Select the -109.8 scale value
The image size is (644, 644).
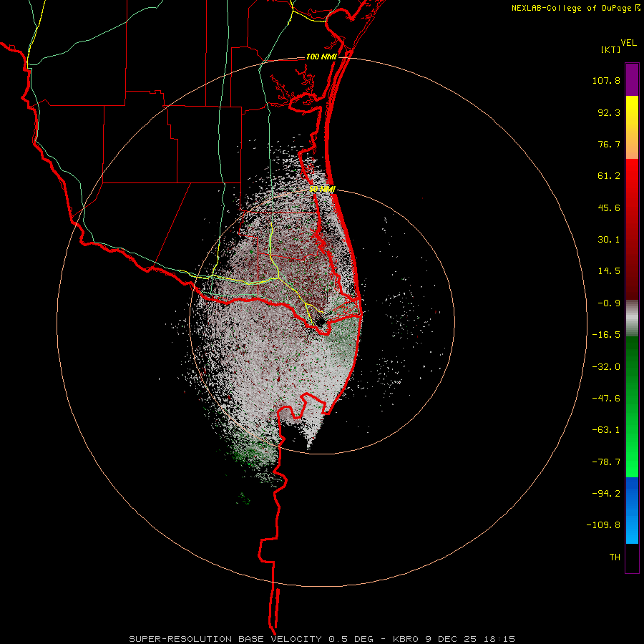(x=603, y=525)
